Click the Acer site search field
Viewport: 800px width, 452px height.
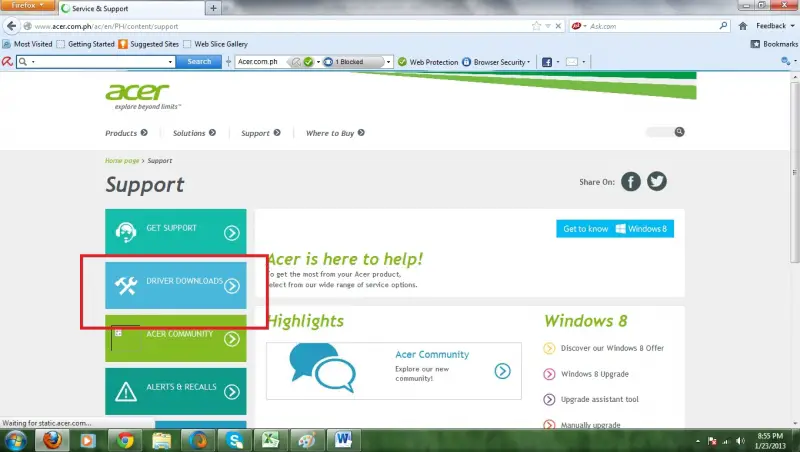pos(660,132)
